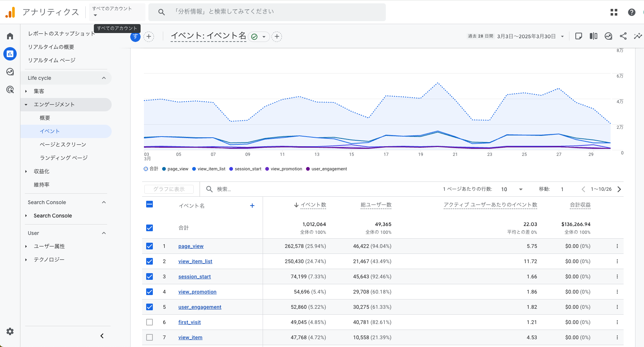Sort by イベント数 column header
This screenshot has width=644, height=347.
tap(313, 205)
